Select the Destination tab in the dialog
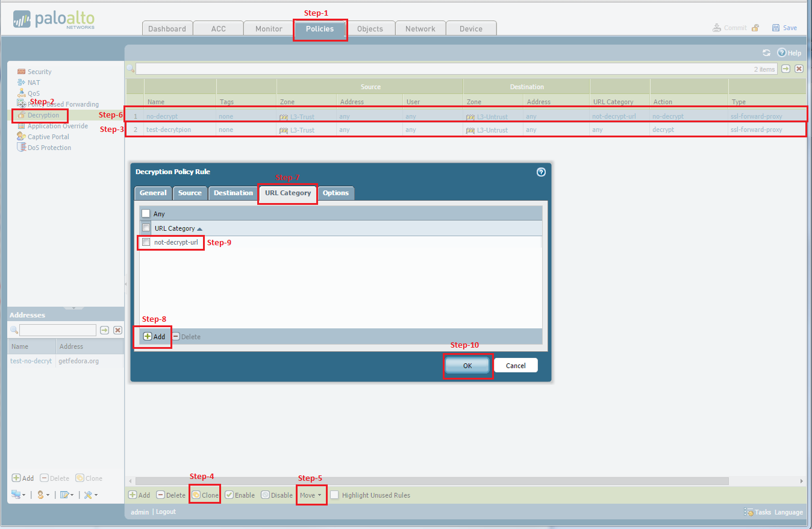 (x=233, y=193)
